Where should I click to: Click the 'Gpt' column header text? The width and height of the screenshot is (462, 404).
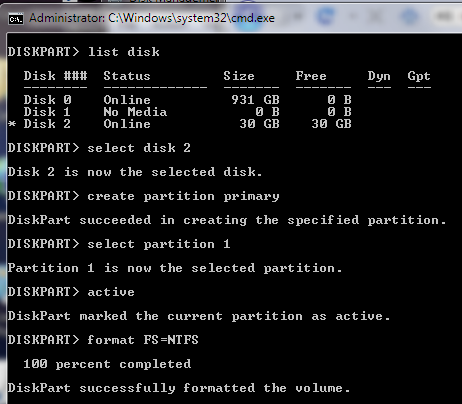[419, 76]
